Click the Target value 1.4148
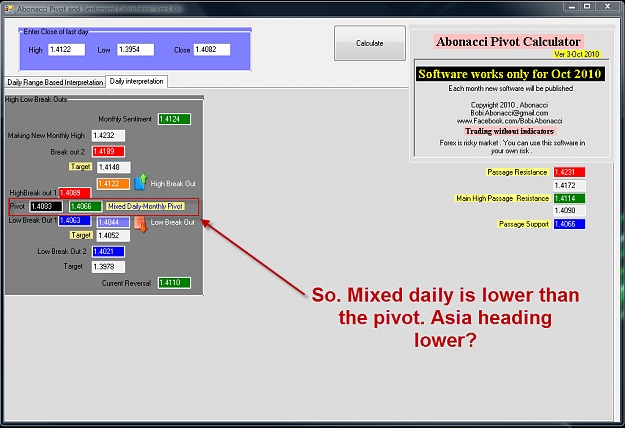Image resolution: width=625 pixels, height=428 pixels. pos(114,167)
